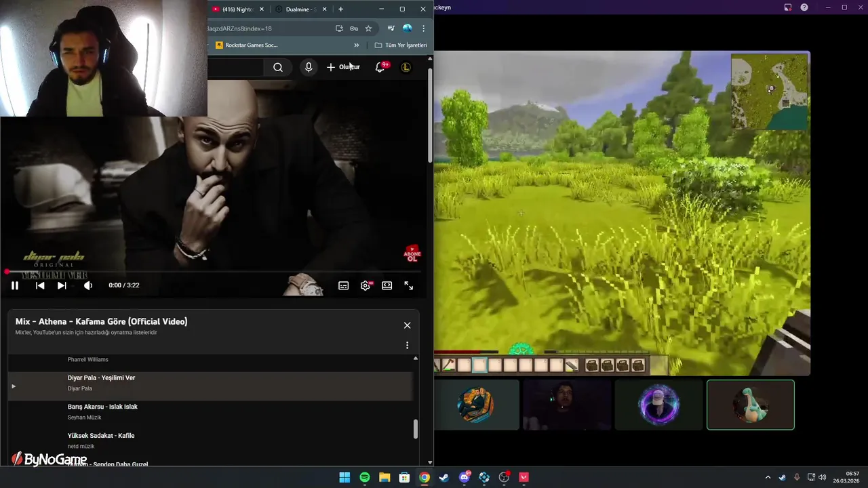Open the Valorant red taskbar icon
The height and width of the screenshot is (488, 868).
pos(524,477)
